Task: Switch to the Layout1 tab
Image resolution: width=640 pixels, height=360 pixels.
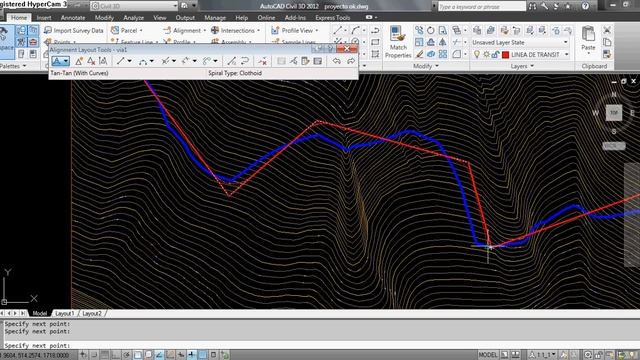Action: click(64, 313)
